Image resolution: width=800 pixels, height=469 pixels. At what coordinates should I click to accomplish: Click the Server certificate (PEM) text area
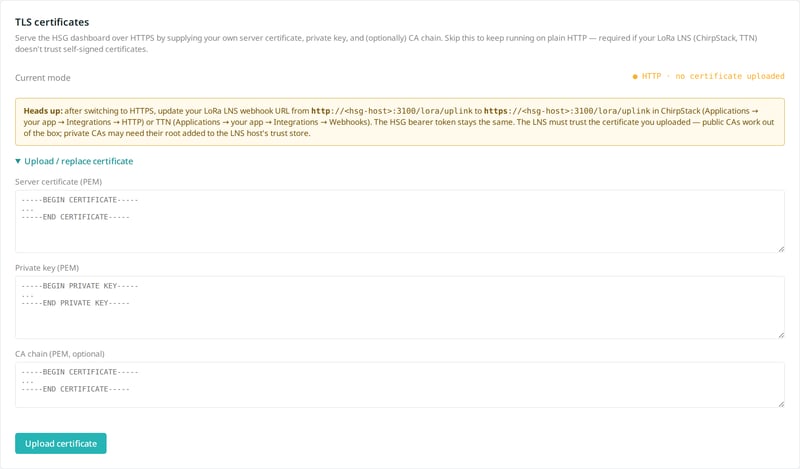point(399,221)
